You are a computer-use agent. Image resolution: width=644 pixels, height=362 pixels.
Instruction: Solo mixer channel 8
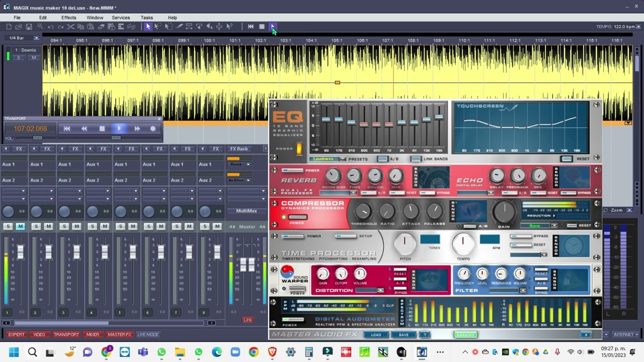(205, 227)
